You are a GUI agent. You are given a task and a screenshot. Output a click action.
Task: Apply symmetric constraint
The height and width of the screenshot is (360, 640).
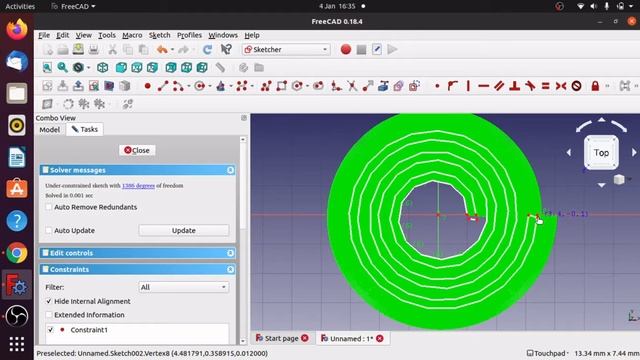(x=561, y=86)
